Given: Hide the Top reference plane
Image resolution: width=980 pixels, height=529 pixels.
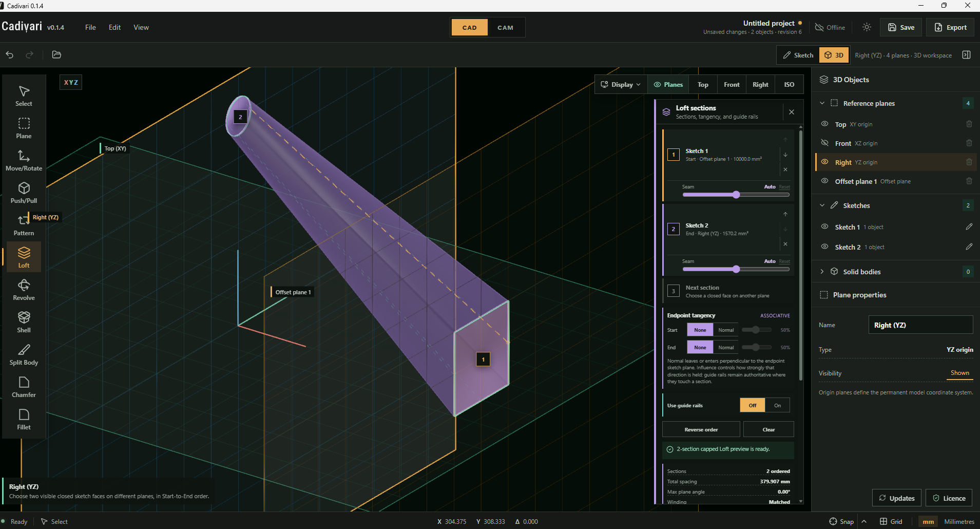Looking at the screenshot, I should pos(824,124).
